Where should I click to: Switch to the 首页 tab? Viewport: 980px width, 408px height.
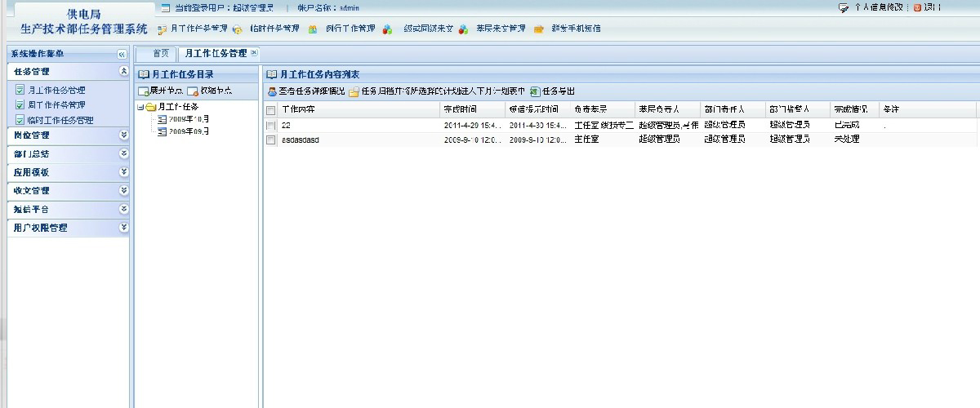(x=162, y=53)
